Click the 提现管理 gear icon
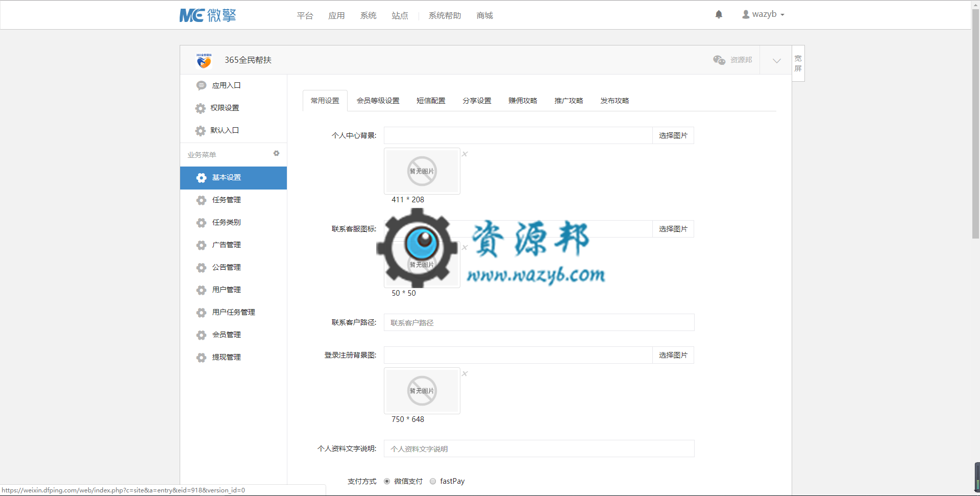 coord(201,357)
